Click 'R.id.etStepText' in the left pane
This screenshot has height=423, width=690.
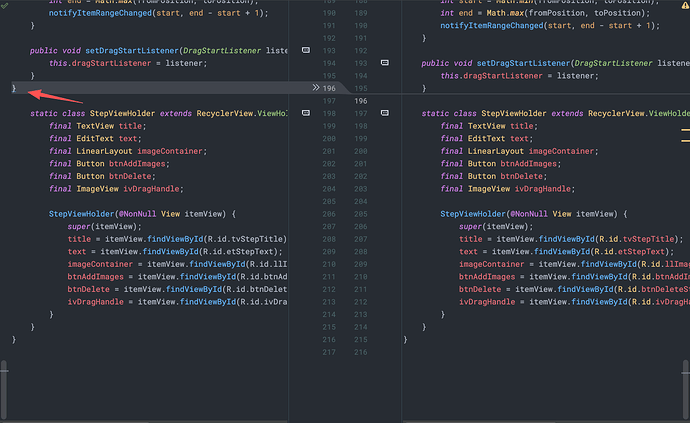point(240,251)
